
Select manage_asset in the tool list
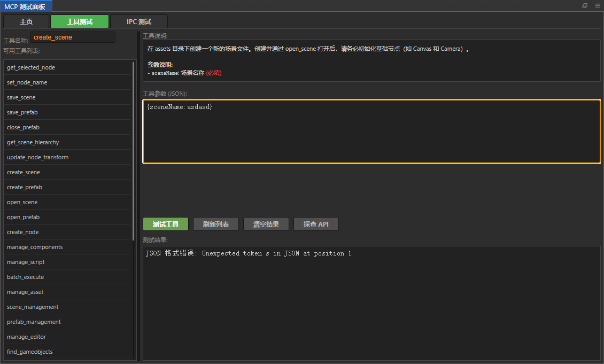[67, 292]
